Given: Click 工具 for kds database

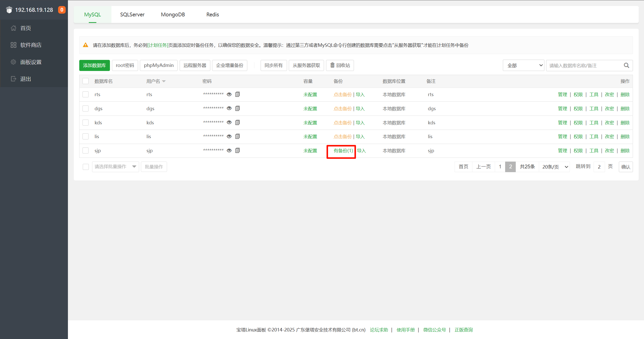Looking at the screenshot, I should click(594, 123).
